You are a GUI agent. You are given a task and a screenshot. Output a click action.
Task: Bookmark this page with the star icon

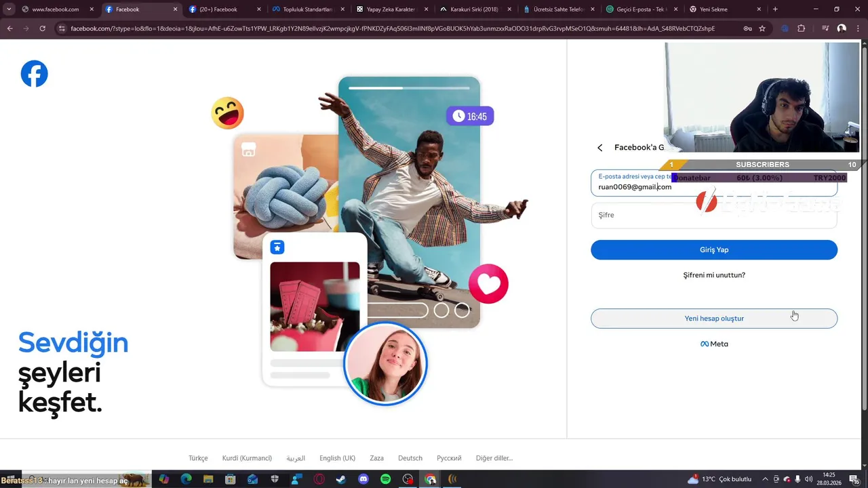pyautogui.click(x=762, y=28)
